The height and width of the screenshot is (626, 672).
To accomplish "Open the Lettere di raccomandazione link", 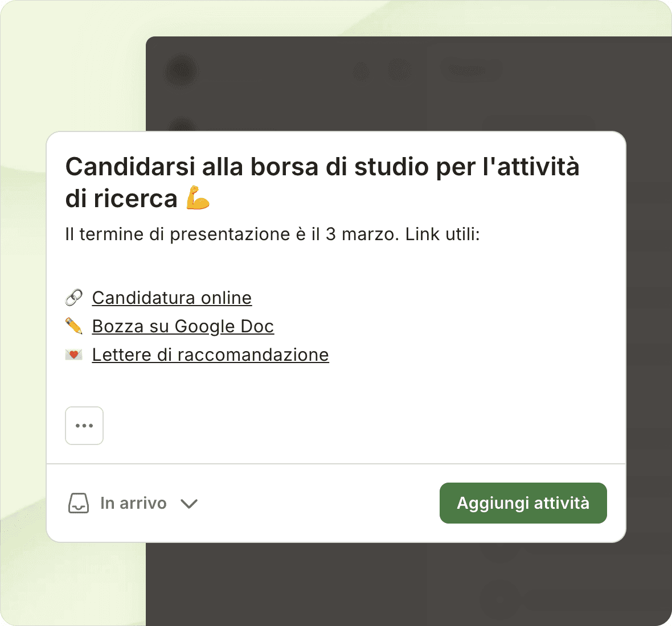I will tap(210, 355).
